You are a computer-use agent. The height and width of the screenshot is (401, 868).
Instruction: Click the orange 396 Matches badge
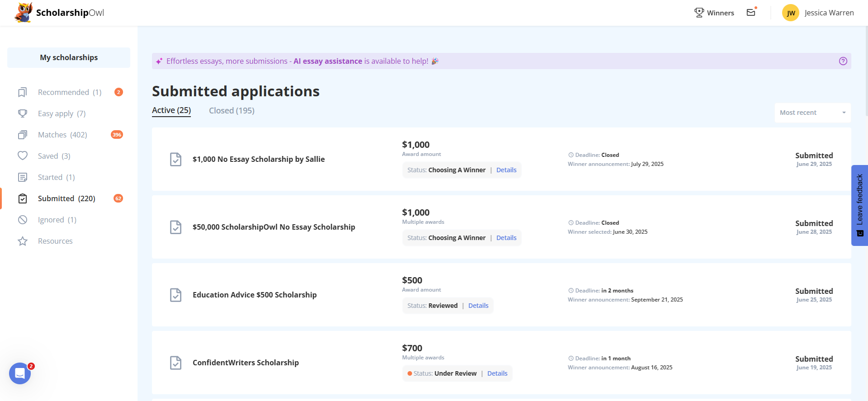point(117,135)
